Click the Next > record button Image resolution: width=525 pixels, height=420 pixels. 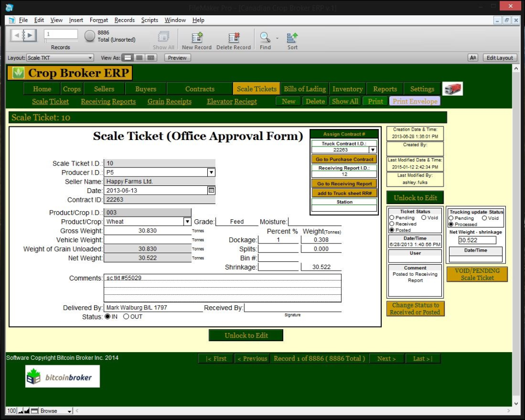pyautogui.click(x=387, y=358)
